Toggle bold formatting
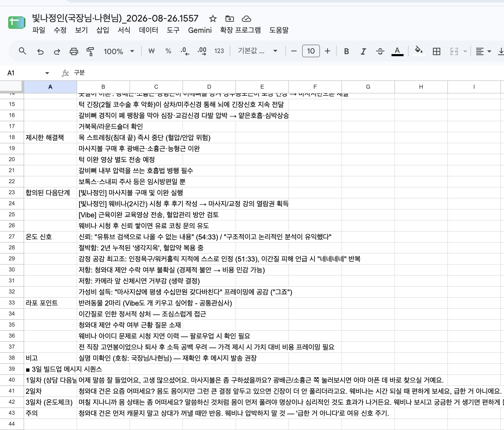 [346, 51]
